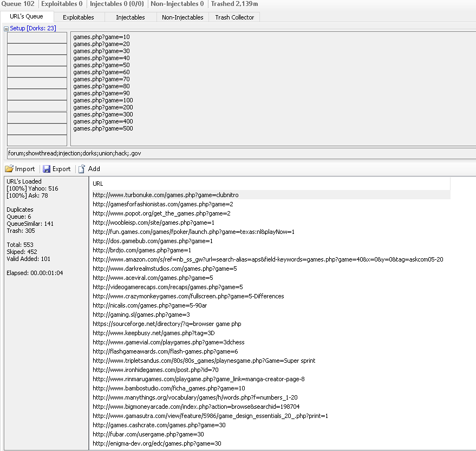Select the amazon.com search-alias URL row
Viewport: 476px width, 451px height.
[271, 259]
